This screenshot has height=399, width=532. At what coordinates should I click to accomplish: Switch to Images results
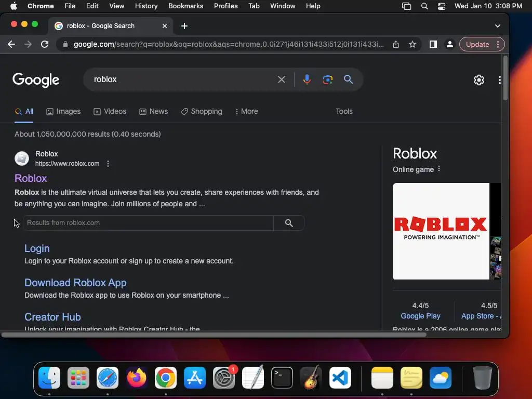tap(63, 112)
